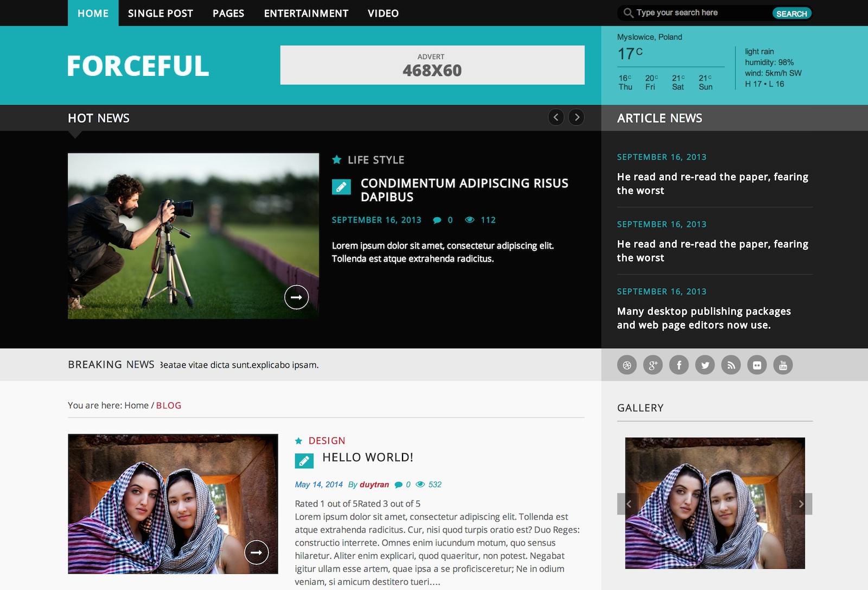
Task: Open the Dribbble social icon
Action: click(x=627, y=365)
